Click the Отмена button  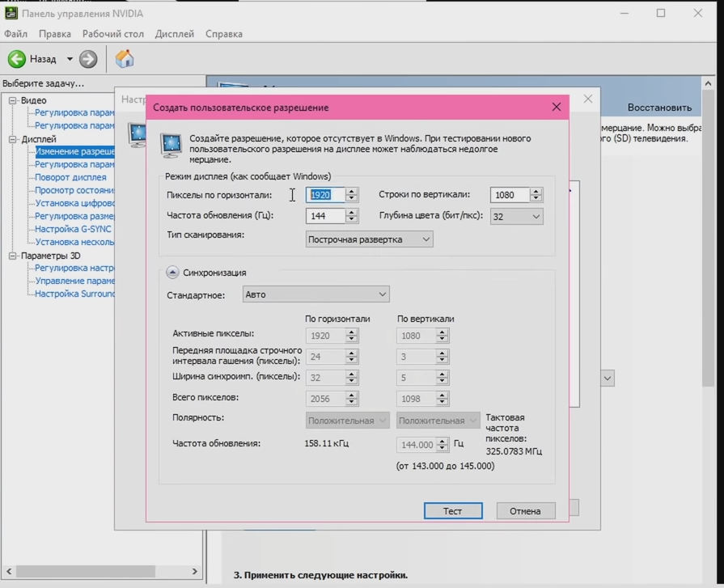coord(526,511)
